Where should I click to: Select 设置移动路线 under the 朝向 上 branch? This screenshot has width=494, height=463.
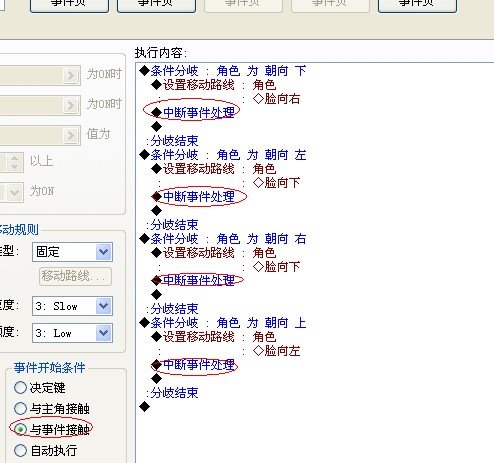[x=213, y=337]
